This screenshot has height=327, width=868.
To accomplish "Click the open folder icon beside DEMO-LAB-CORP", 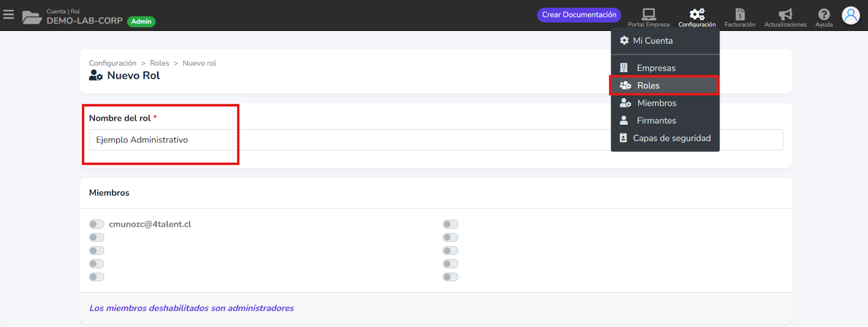I will tap(32, 17).
